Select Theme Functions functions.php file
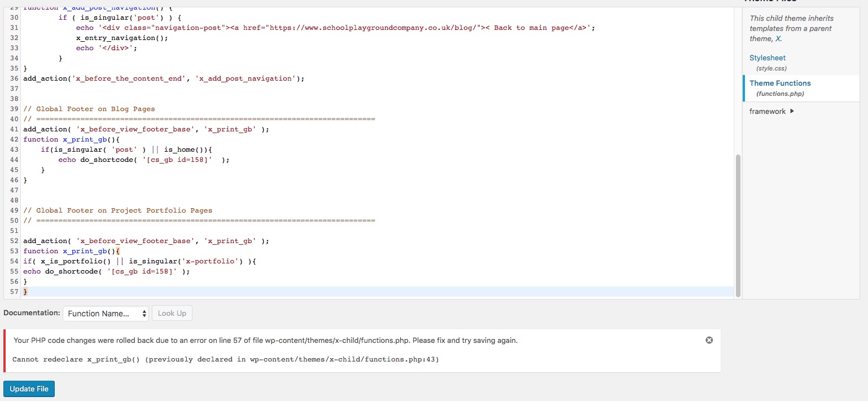Viewport: 868px width, 401px height. pos(780,83)
